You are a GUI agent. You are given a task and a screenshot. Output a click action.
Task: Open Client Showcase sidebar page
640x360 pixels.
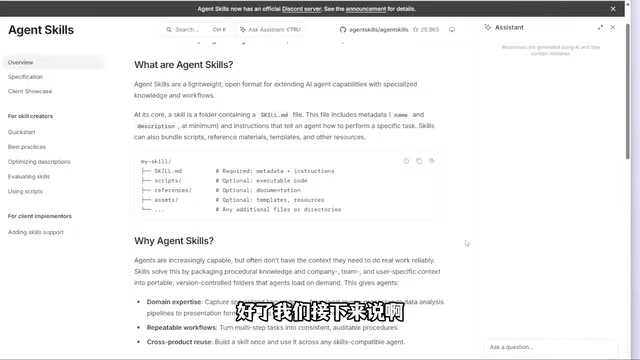(x=30, y=91)
